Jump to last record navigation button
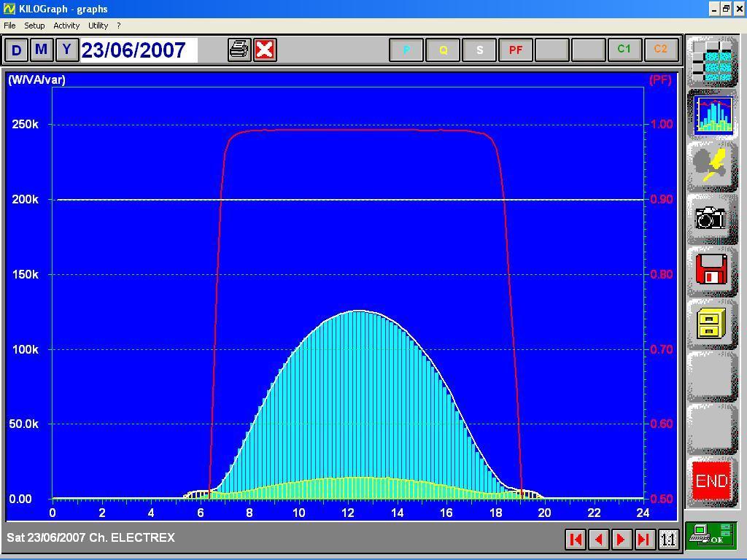The width and height of the screenshot is (747, 560). (644, 539)
